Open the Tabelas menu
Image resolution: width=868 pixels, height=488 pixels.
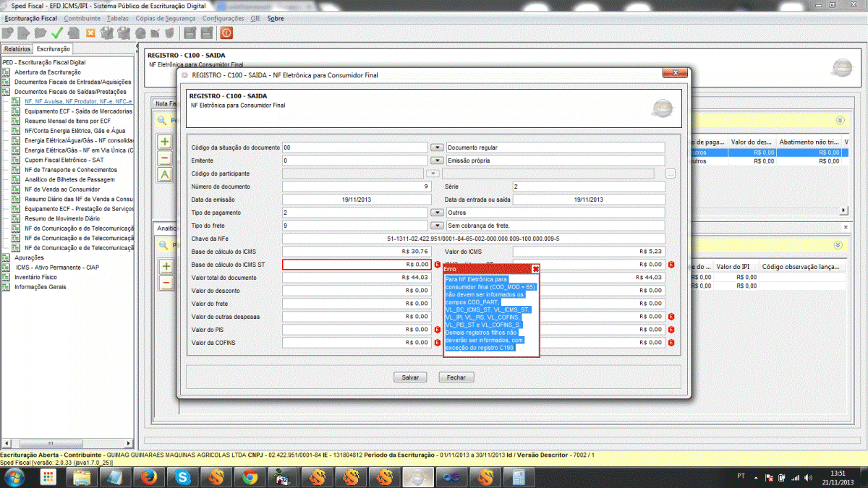point(118,17)
